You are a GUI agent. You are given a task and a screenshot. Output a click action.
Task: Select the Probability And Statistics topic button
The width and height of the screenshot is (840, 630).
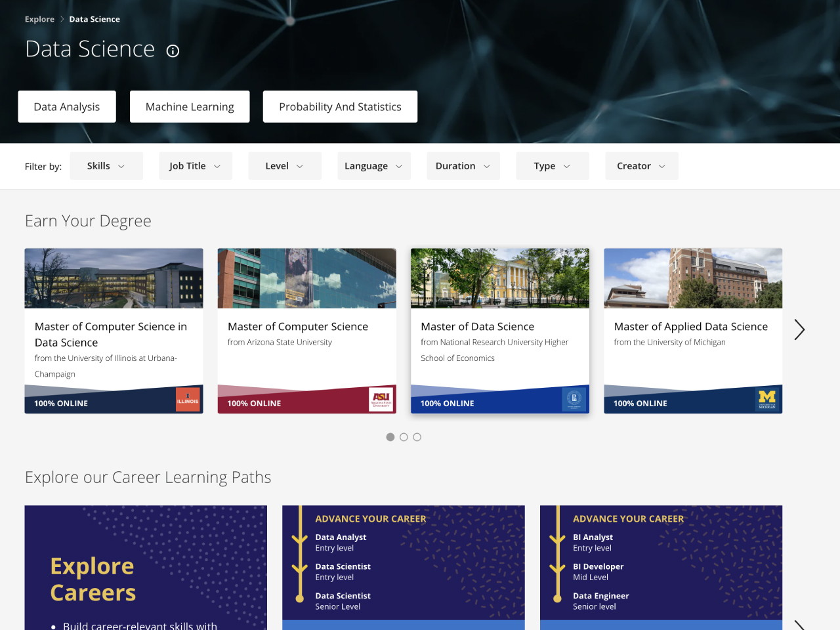pyautogui.click(x=340, y=106)
